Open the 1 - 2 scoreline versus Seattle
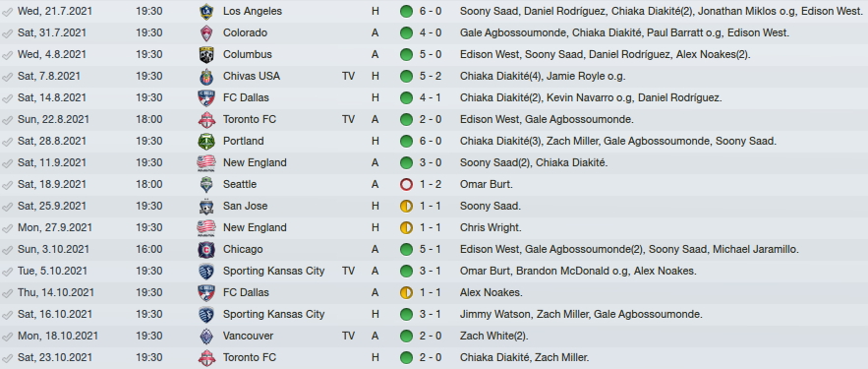Viewport: 868px width, 369px height. coord(431,184)
